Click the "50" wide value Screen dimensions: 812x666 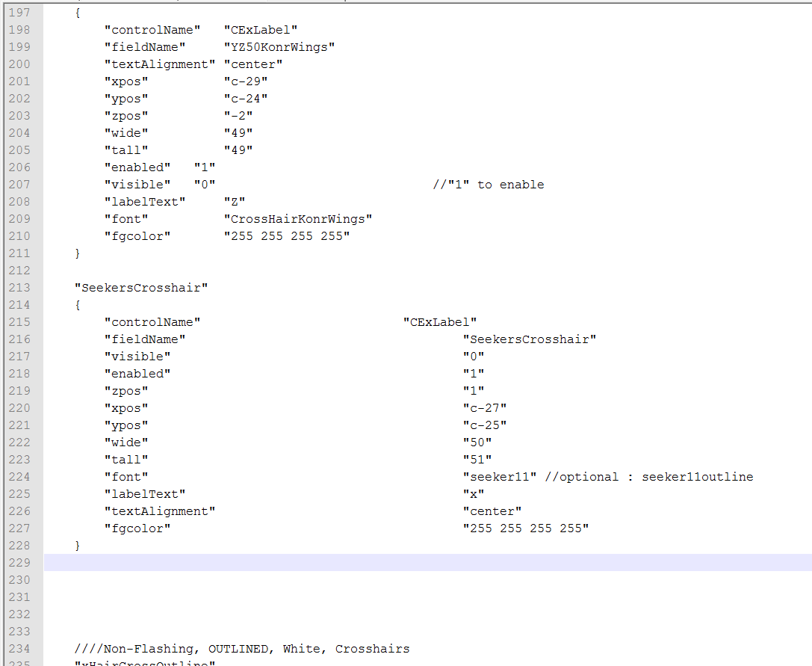[x=477, y=443]
